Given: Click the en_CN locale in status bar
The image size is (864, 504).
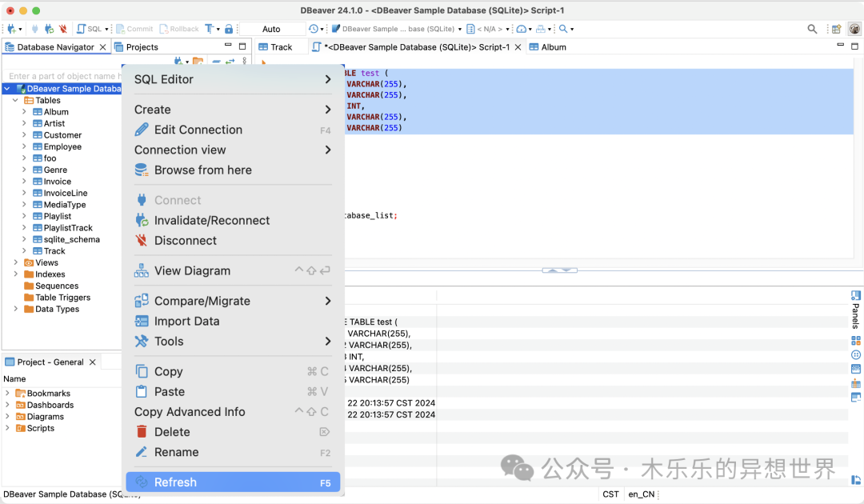Looking at the screenshot, I should point(642,494).
